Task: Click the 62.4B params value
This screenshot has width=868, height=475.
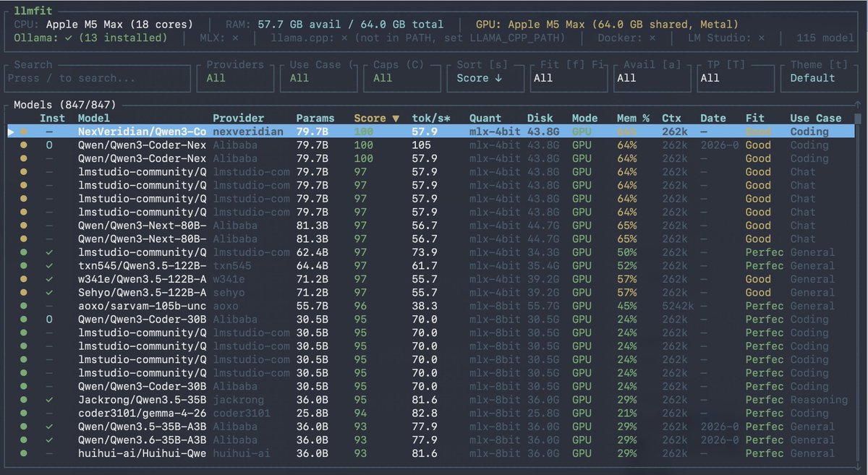Action: pyautogui.click(x=312, y=252)
